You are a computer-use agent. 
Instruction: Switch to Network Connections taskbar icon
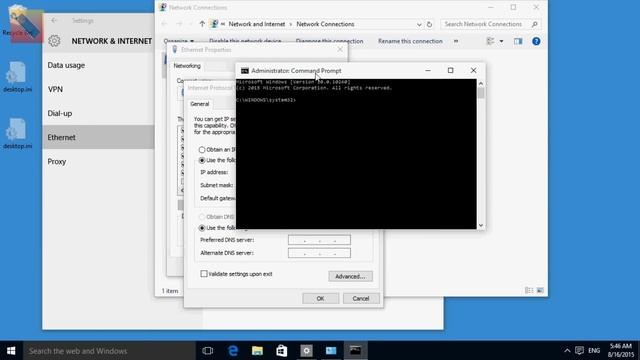pyautogui.click(x=331, y=351)
